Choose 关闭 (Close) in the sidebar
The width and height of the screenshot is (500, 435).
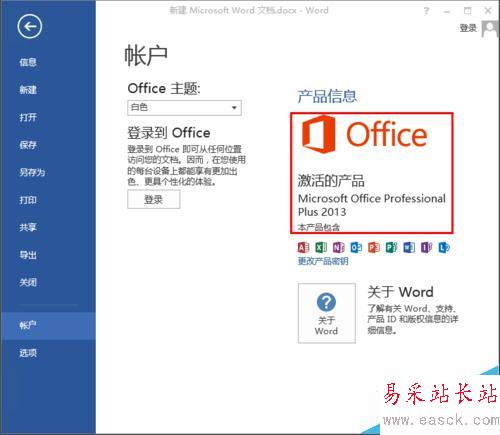(x=28, y=282)
